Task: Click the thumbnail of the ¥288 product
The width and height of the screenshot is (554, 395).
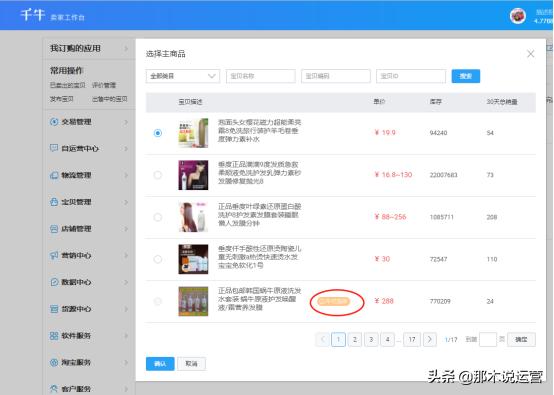Action: [193, 301]
